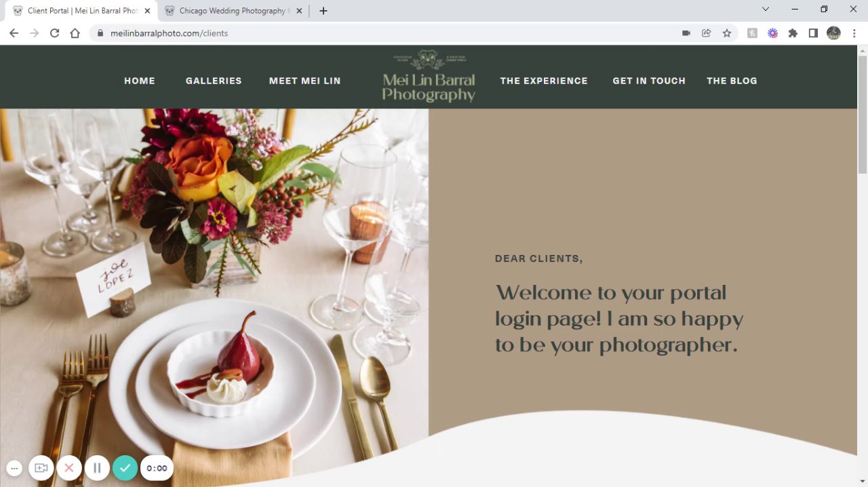Click the meilinbarralphoto.com address bar
The image size is (868, 487).
(x=387, y=33)
